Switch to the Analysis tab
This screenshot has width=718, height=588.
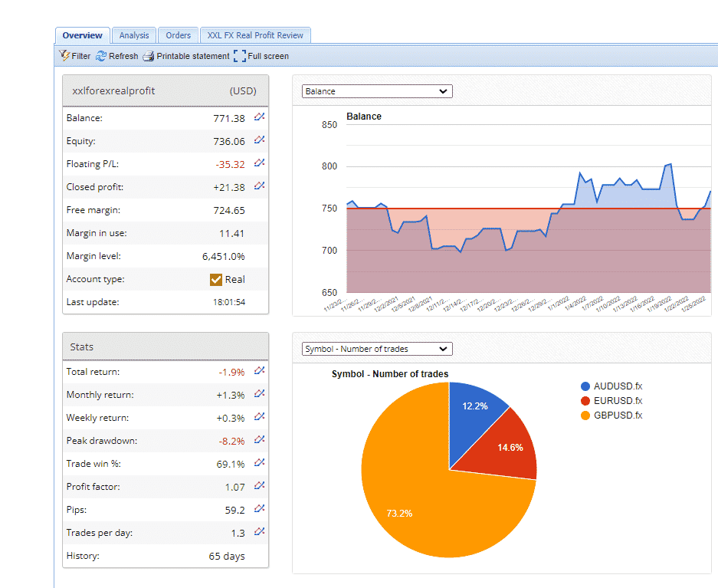tap(134, 35)
